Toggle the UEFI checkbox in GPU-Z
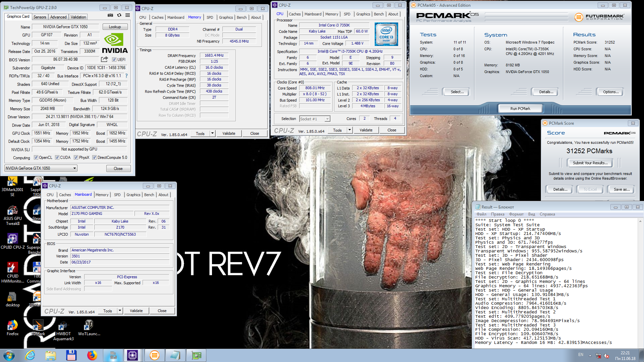This screenshot has height=362, width=644. click(x=114, y=60)
